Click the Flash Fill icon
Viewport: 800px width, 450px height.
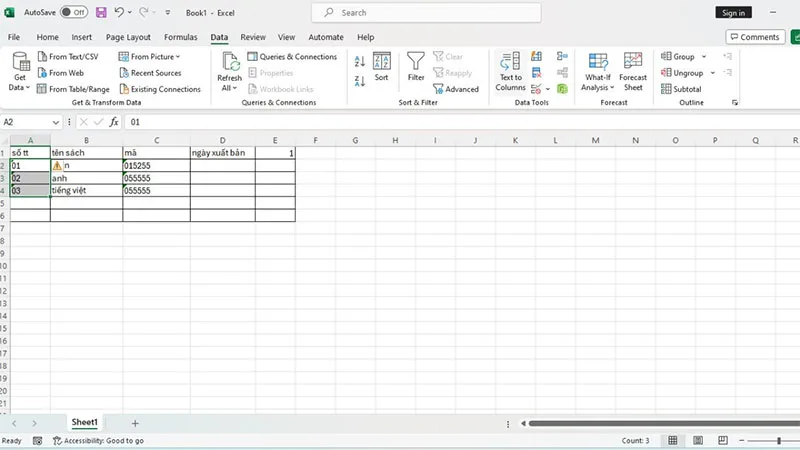click(x=536, y=57)
